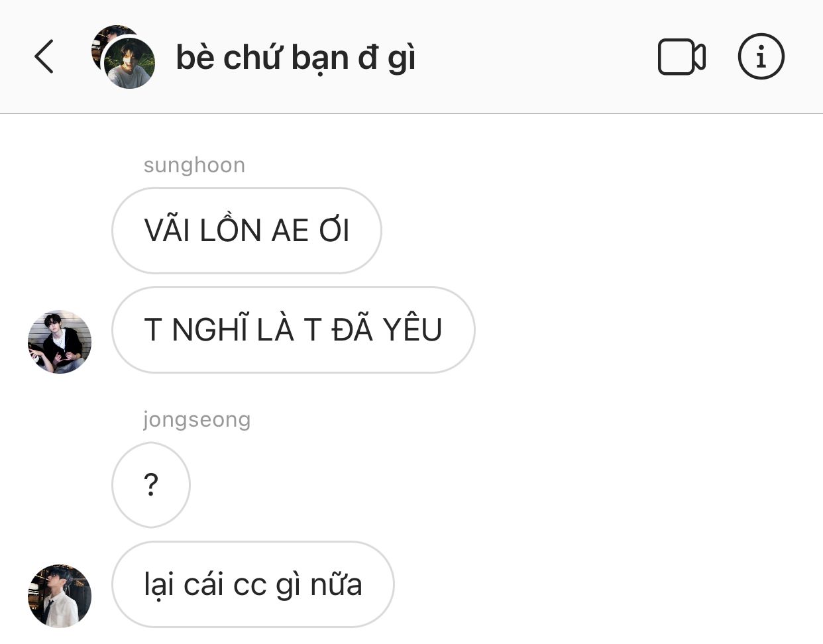The width and height of the screenshot is (823, 644).
Task: Tap the front group avatar in header
Action: point(129,63)
